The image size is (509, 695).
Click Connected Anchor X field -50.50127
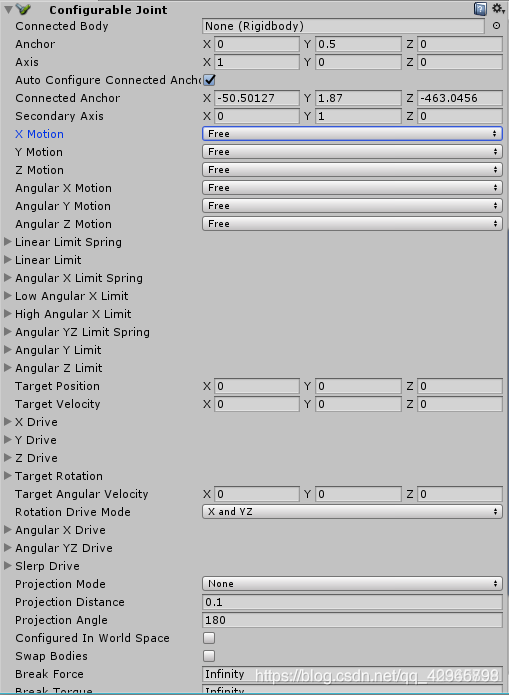pyautogui.click(x=257, y=98)
